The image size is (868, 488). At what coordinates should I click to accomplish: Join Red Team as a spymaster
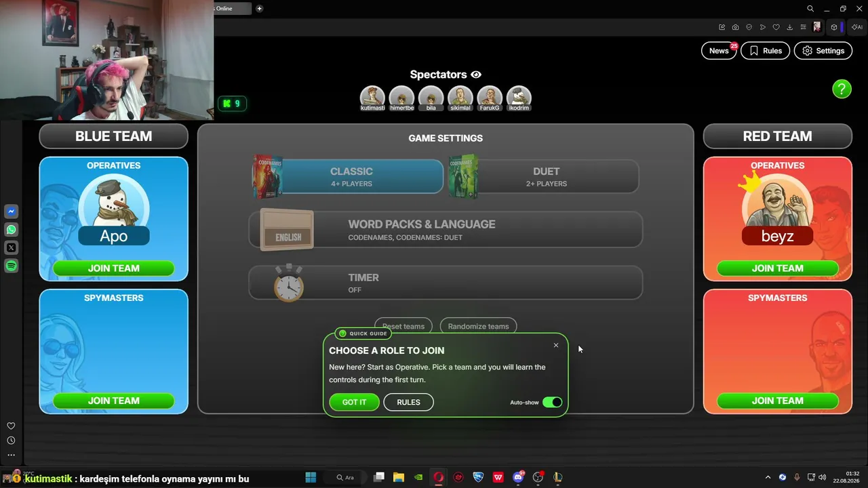pos(778,401)
